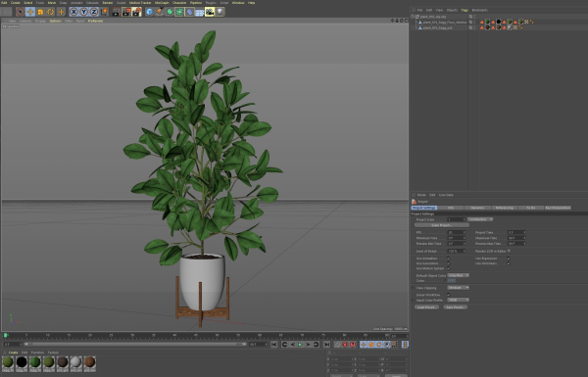This screenshot has width=588, height=377.
Task: Click the Level of Detail field
Action: coord(457,251)
